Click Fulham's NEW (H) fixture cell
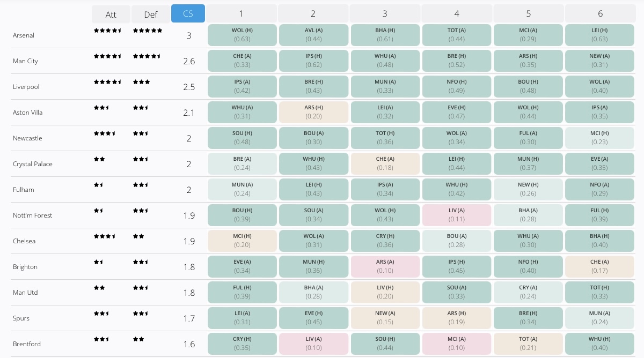 pyautogui.click(x=528, y=189)
